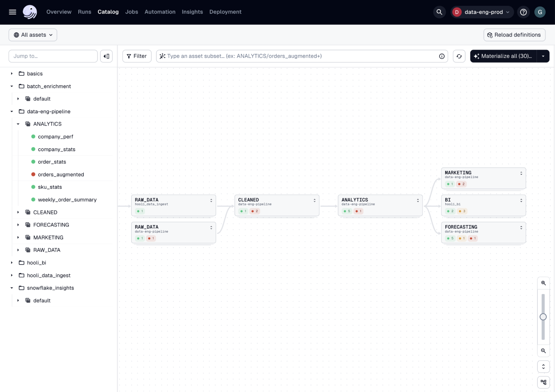This screenshot has width=555, height=392.
Task: Expand the FORECASTING group in the sidebar
Action: pyautogui.click(x=18, y=225)
